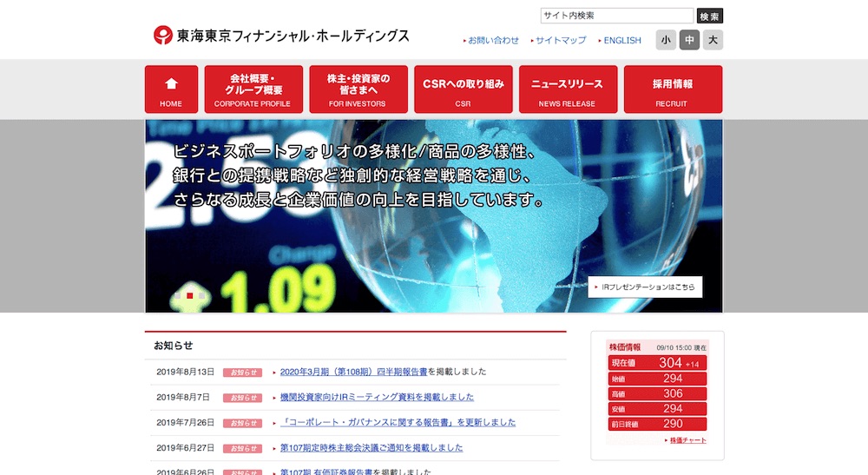The height and width of the screenshot is (475, 868).
Task: Open the ニュースリリース NEWS RELEASE menu
Action: [x=568, y=89]
